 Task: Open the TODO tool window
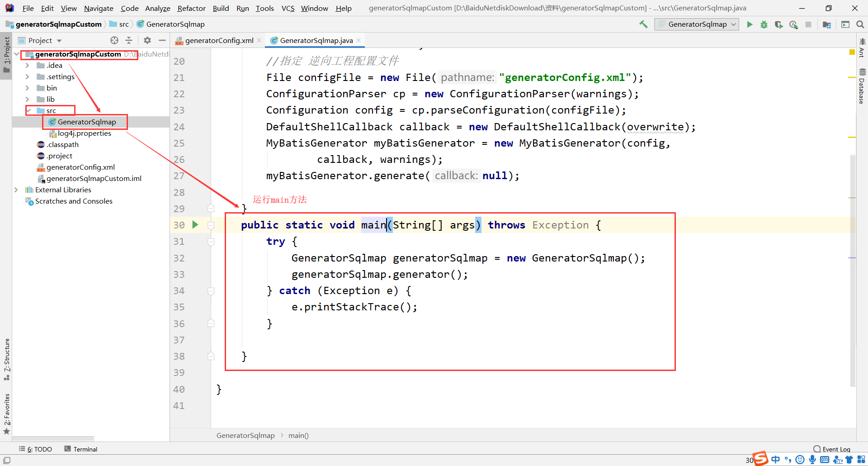(x=36, y=449)
